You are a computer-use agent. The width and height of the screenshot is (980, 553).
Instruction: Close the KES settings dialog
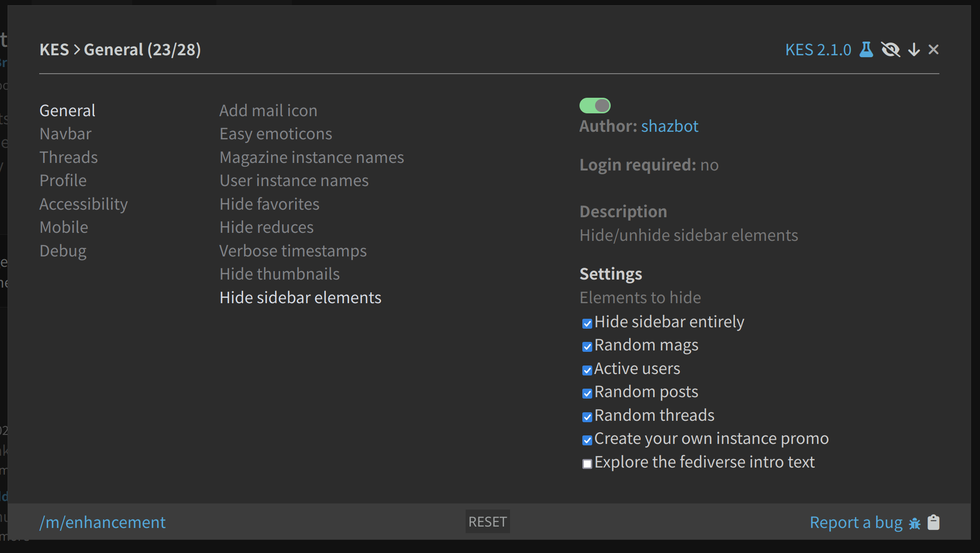coord(933,50)
